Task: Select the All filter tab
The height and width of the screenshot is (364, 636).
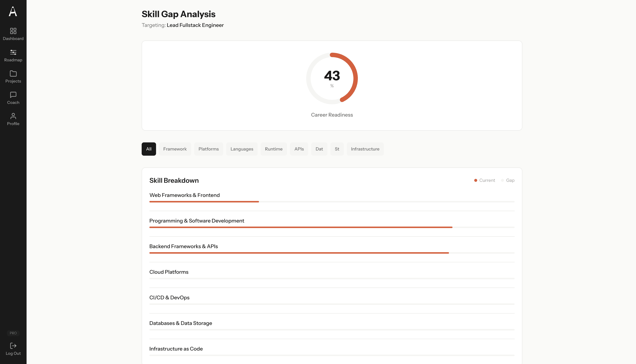Action: click(149, 149)
